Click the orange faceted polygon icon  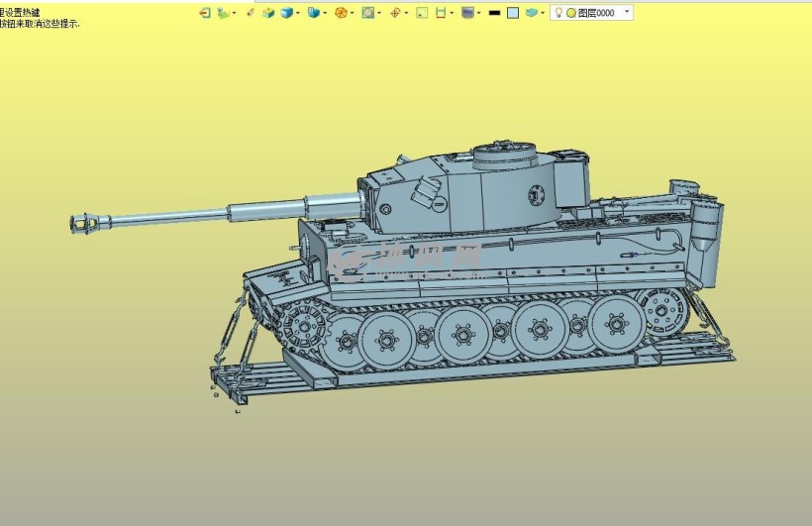341,13
